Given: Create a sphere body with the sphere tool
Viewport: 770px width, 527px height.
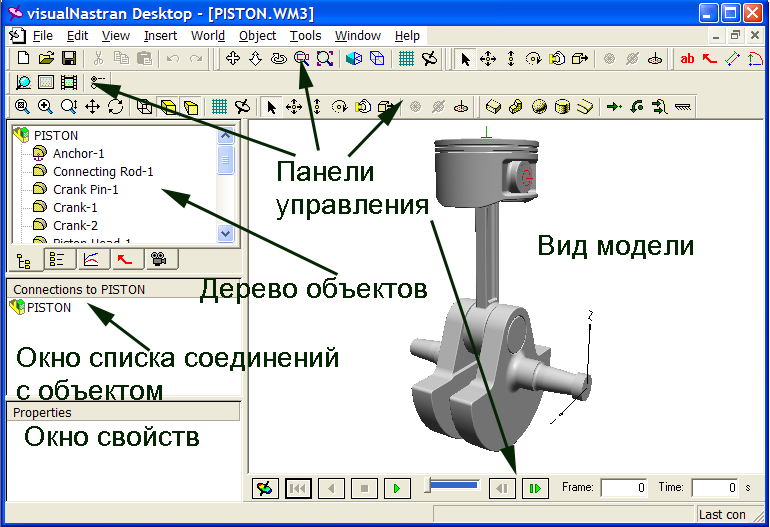Looking at the screenshot, I should 539,107.
